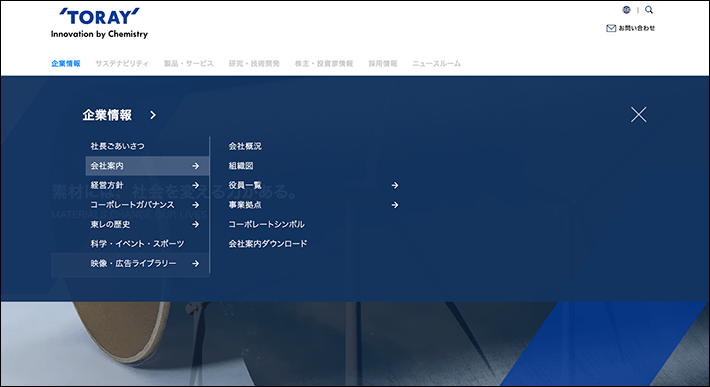This screenshot has width=710, height=387.
Task: Open コーポレートシンボル submenu link
Action: pyautogui.click(x=266, y=224)
